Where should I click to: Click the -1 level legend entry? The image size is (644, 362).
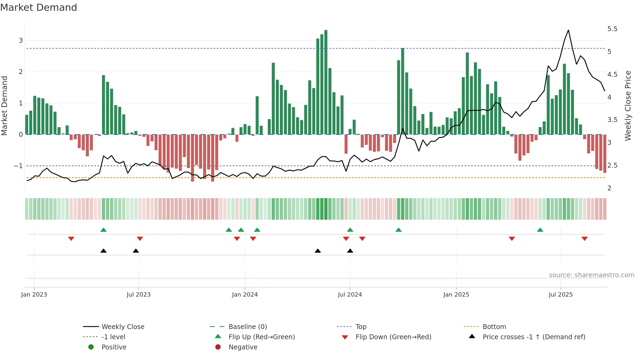pos(104,337)
